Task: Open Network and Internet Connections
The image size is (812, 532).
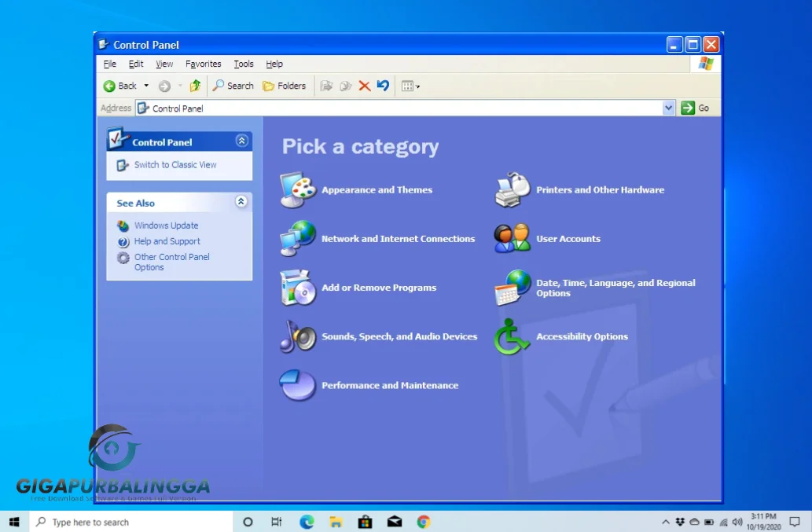Action: (x=399, y=238)
